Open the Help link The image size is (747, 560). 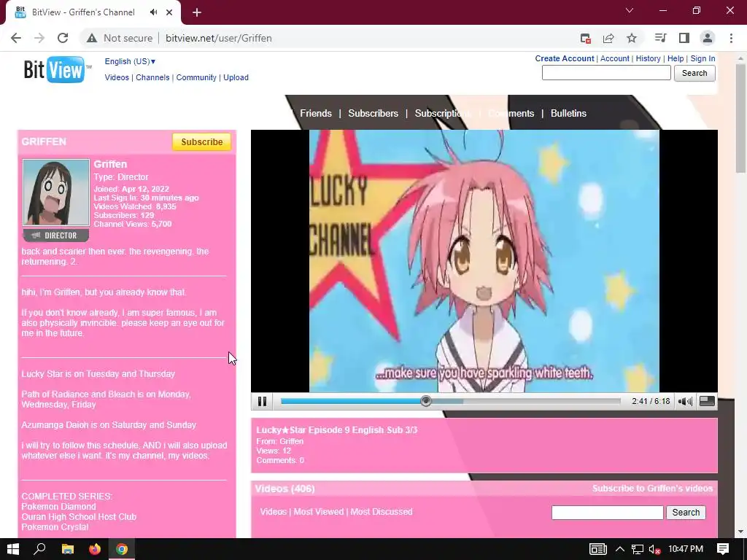pos(676,58)
